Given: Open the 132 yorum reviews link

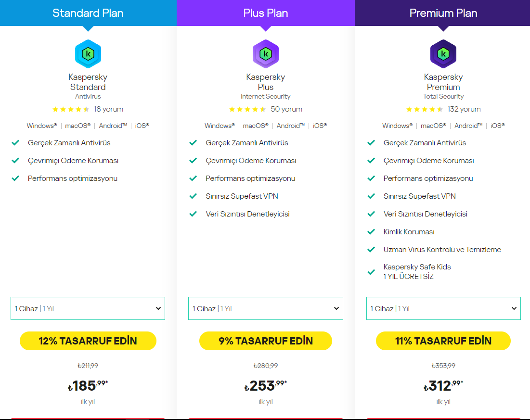Looking at the screenshot, I should pos(464,109).
